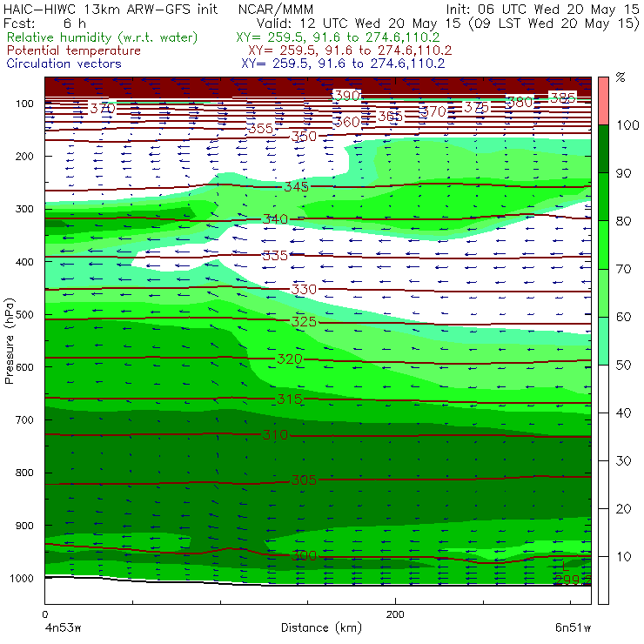Select the 60–70% light green colorbar segment
The image size is (644, 644).
pyautogui.click(x=603, y=292)
